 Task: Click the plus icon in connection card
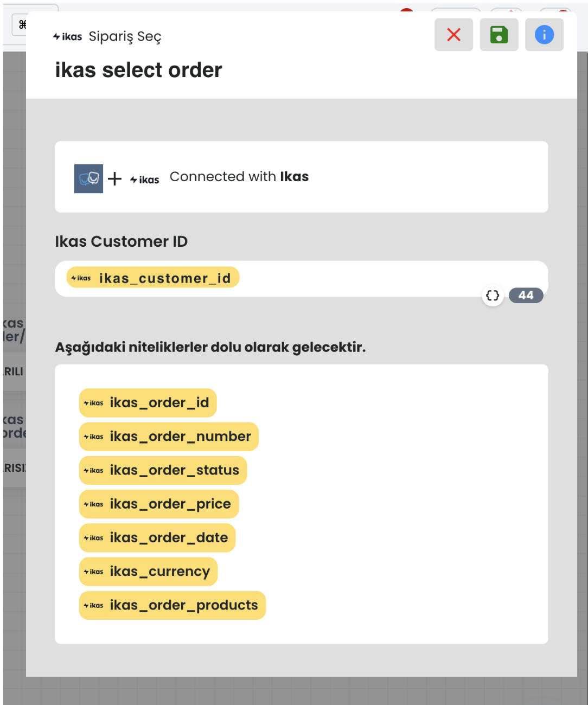(114, 178)
